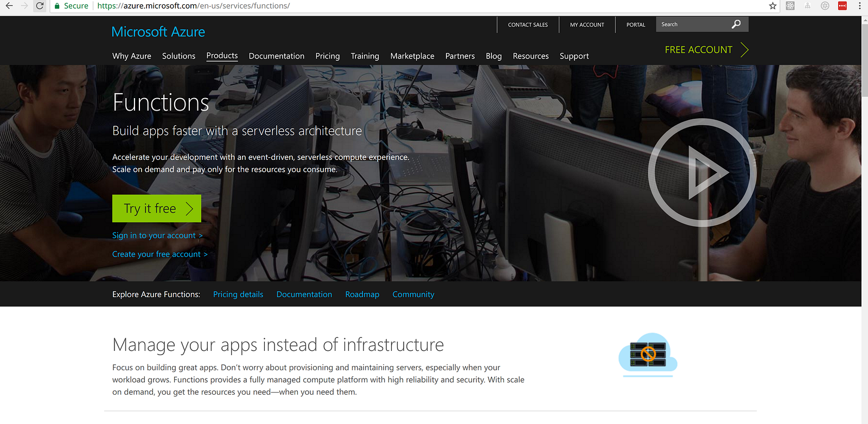Open the React Developer Tools extension
Screen dimensions: 868x424
click(x=790, y=6)
